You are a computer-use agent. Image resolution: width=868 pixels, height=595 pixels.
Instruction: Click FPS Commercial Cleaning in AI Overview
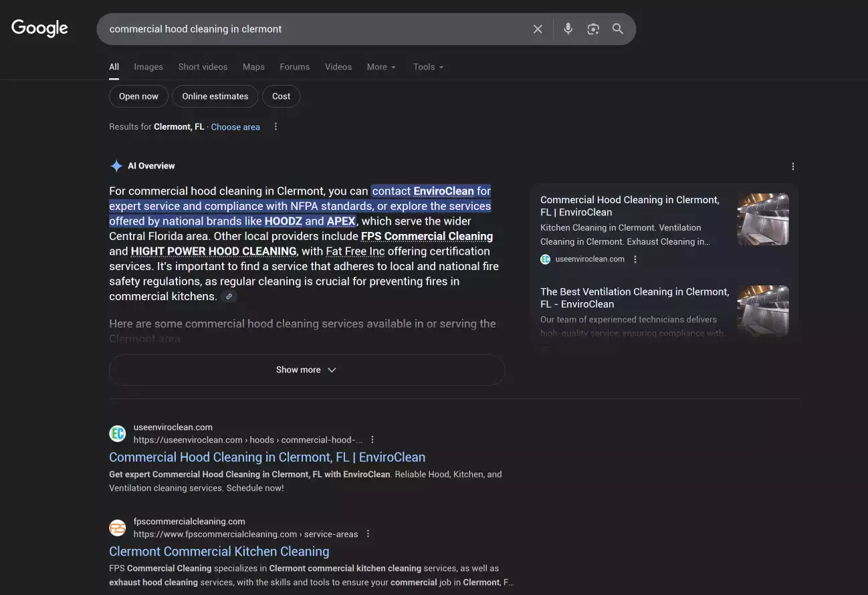pyautogui.click(x=427, y=236)
